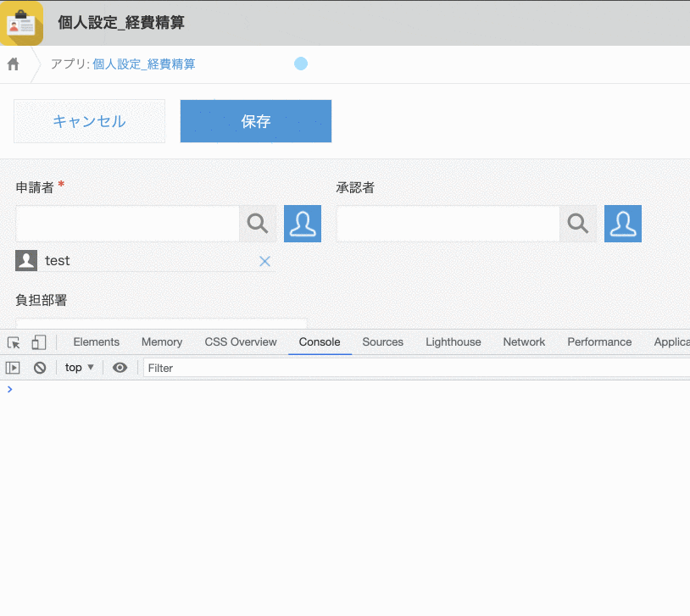Screen dimensions: 690x616
Task: Select the Lighthouse tab
Action: pyautogui.click(x=453, y=341)
